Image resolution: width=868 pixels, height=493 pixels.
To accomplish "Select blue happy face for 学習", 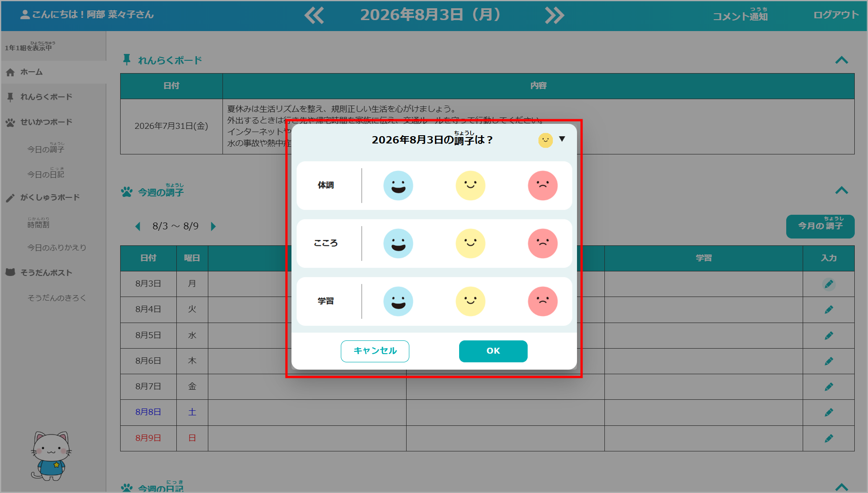I will tap(398, 301).
